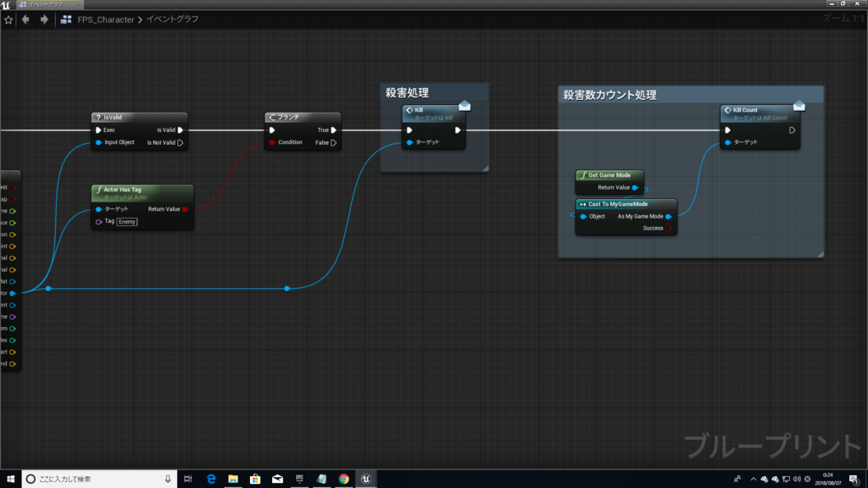Open File Explorer from the taskbar
868x488 pixels.
[x=233, y=480]
